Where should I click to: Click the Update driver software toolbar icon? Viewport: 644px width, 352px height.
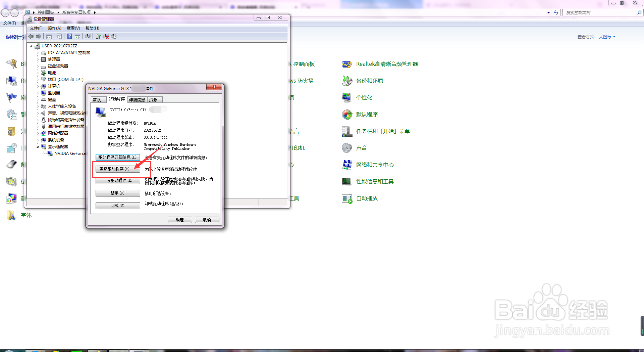(x=98, y=36)
